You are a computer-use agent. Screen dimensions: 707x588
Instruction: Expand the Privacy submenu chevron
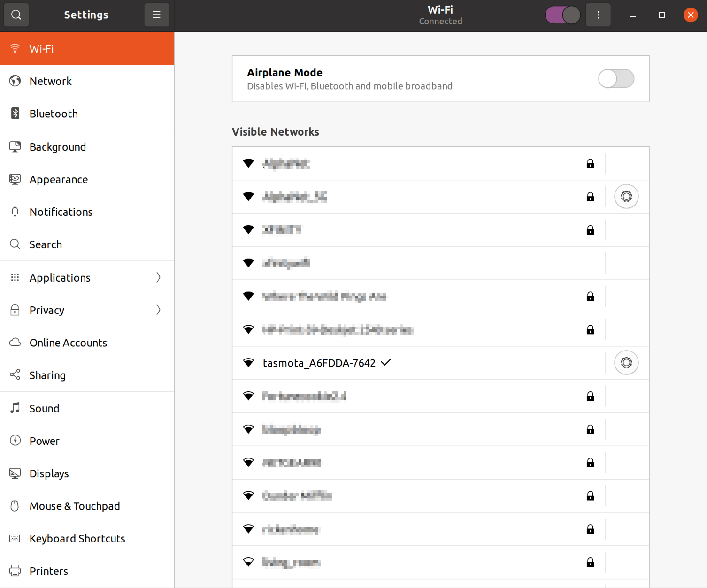(x=158, y=310)
